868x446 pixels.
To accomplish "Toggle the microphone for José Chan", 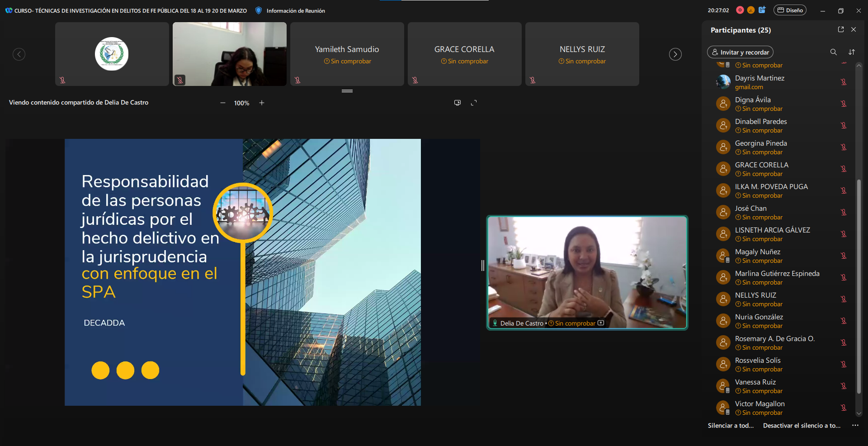I will click(843, 212).
